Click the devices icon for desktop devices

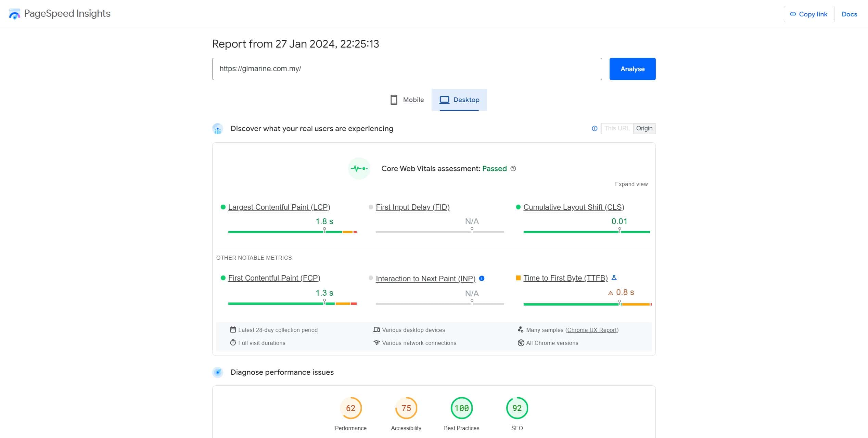(376, 330)
